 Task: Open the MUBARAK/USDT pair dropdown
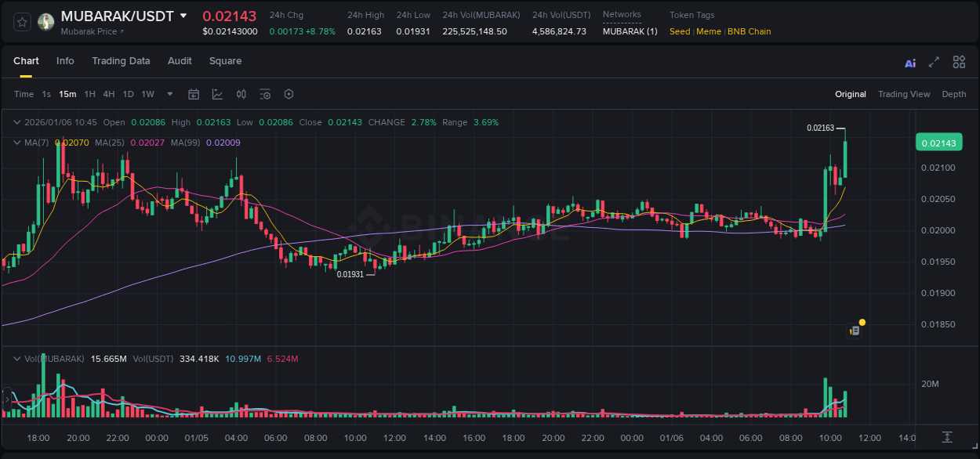click(x=185, y=15)
